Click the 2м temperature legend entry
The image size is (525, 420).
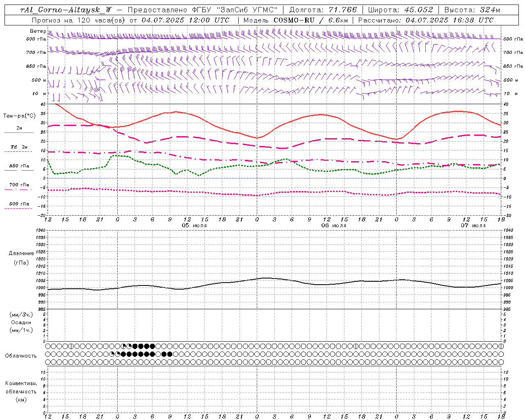(19, 128)
